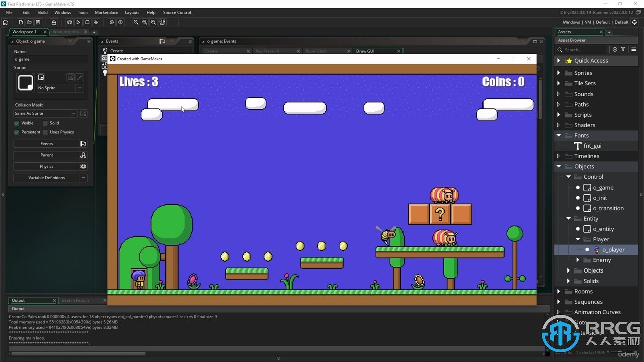
Task: Expand the Rooms folder
Action: pyautogui.click(x=558, y=291)
